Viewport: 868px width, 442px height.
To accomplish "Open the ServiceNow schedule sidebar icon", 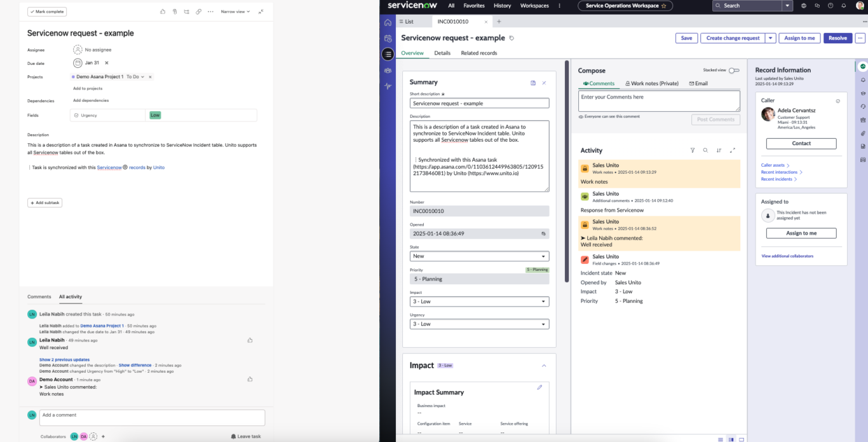I will coord(388,38).
